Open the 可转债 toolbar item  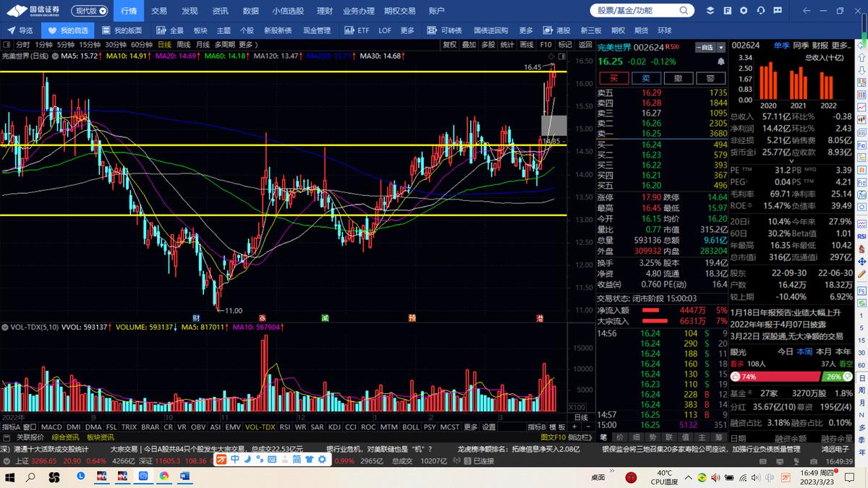coord(444,30)
